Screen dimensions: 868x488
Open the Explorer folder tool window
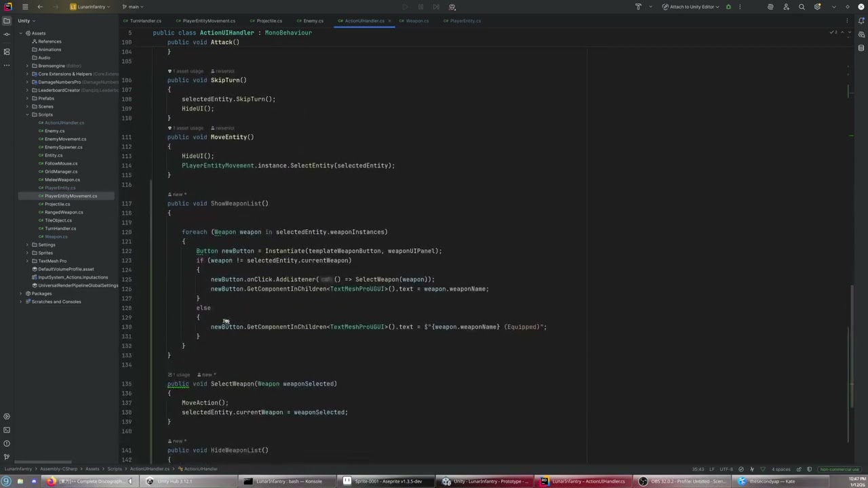click(x=7, y=20)
